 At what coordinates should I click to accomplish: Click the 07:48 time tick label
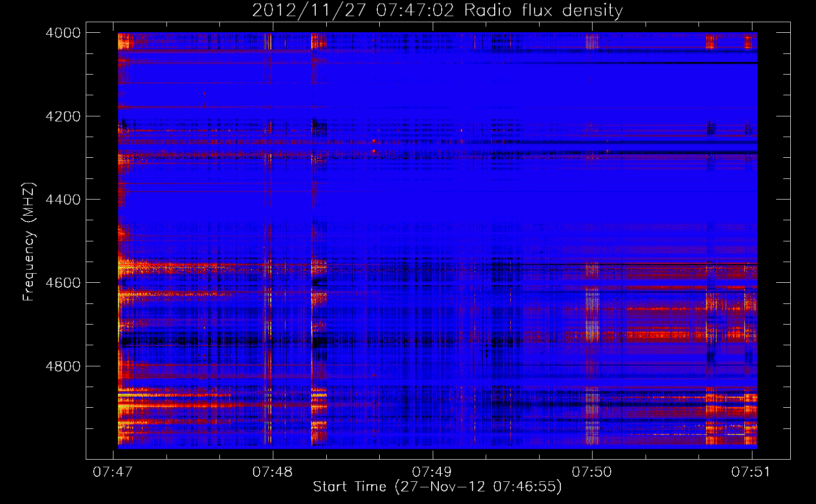pyautogui.click(x=273, y=472)
